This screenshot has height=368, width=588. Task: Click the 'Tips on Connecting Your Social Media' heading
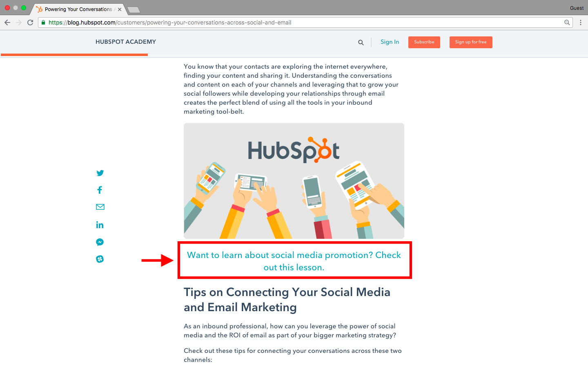pyautogui.click(x=287, y=300)
